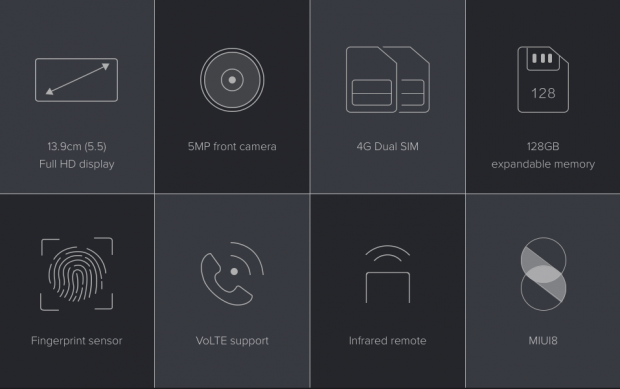The image size is (620, 389).
Task: Click the 'Full HD display' label
Action: (x=77, y=164)
